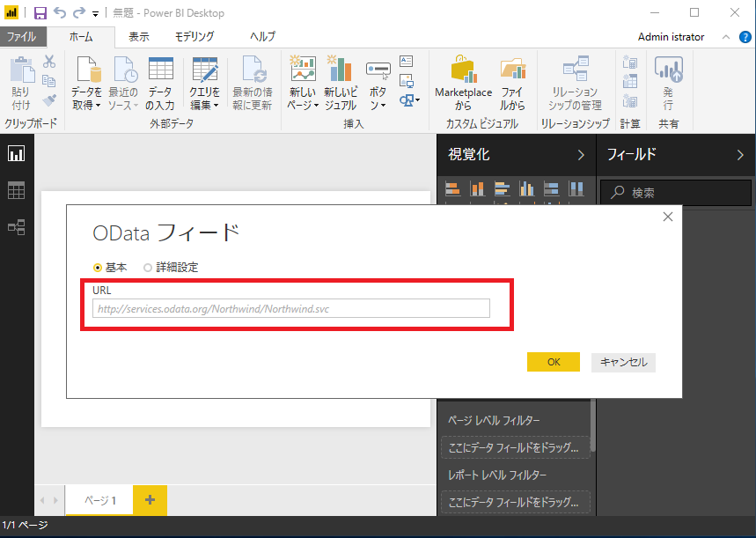Collapse the フィールド pane chevron
This screenshot has width=756, height=538.
740,155
